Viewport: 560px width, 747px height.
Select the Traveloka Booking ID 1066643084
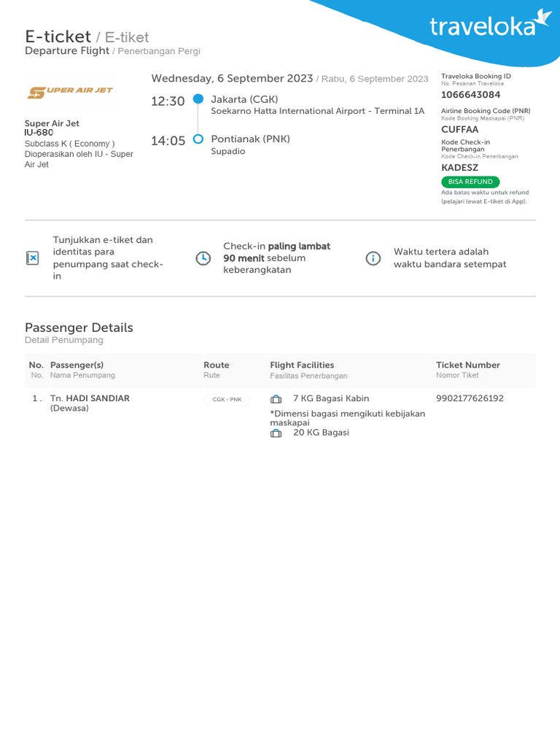point(471,95)
